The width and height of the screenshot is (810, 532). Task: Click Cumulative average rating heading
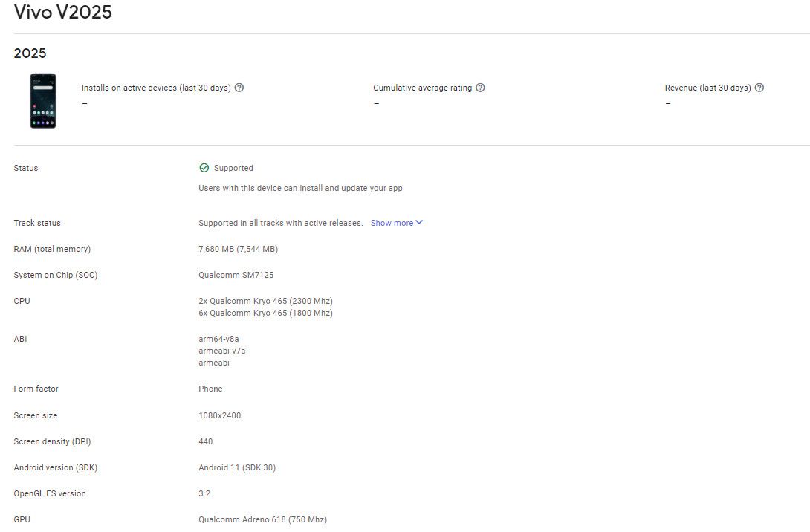pyautogui.click(x=423, y=88)
